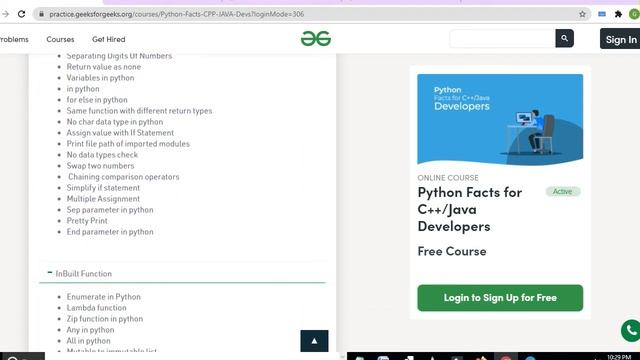This screenshot has height=360, width=640.
Task: Click the Sign In button
Action: [x=620, y=39]
